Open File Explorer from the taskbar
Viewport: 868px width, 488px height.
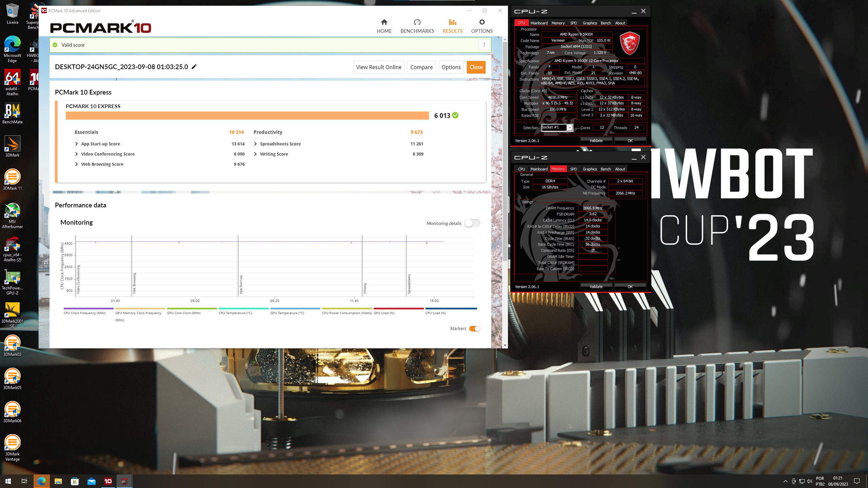point(58,481)
